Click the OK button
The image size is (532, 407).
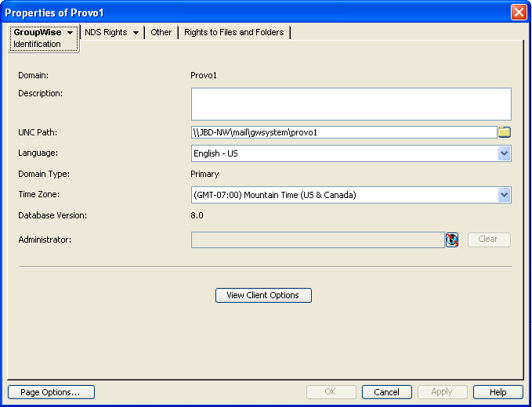tap(331, 392)
